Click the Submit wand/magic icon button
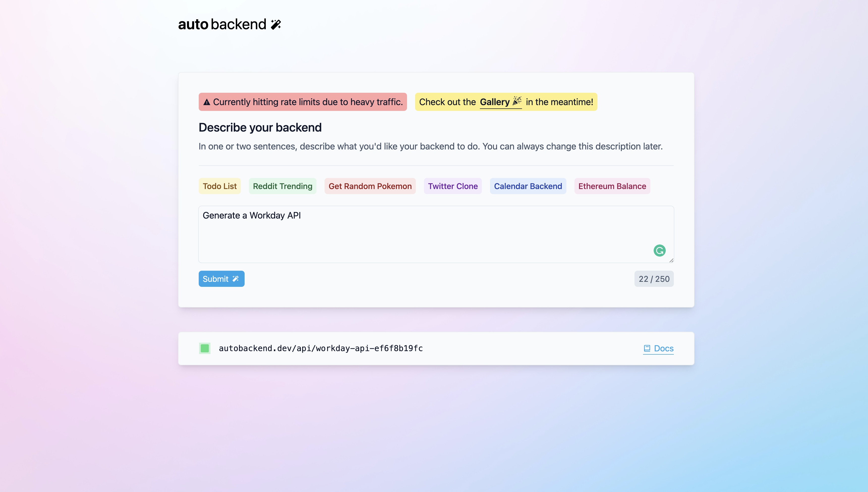868x492 pixels. (221, 279)
